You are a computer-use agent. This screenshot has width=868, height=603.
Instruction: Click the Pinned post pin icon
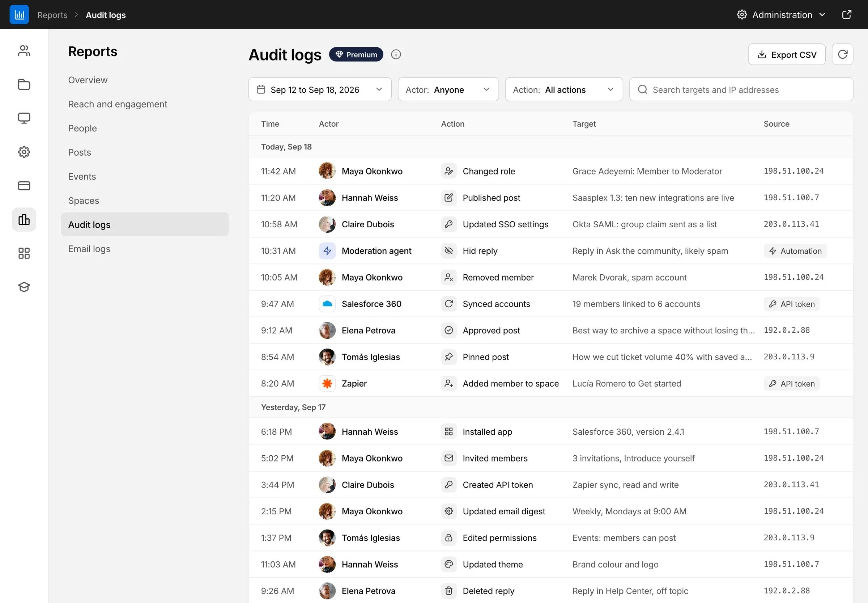[448, 357]
